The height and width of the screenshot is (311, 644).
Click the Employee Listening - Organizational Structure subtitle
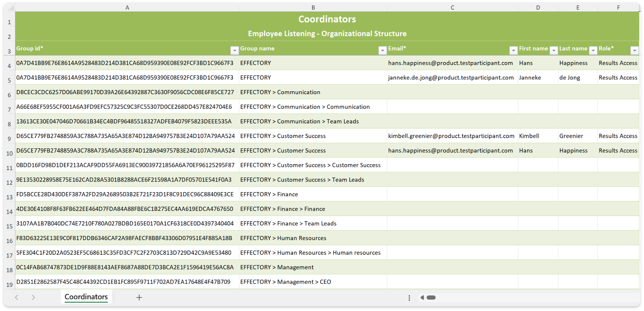(x=327, y=34)
